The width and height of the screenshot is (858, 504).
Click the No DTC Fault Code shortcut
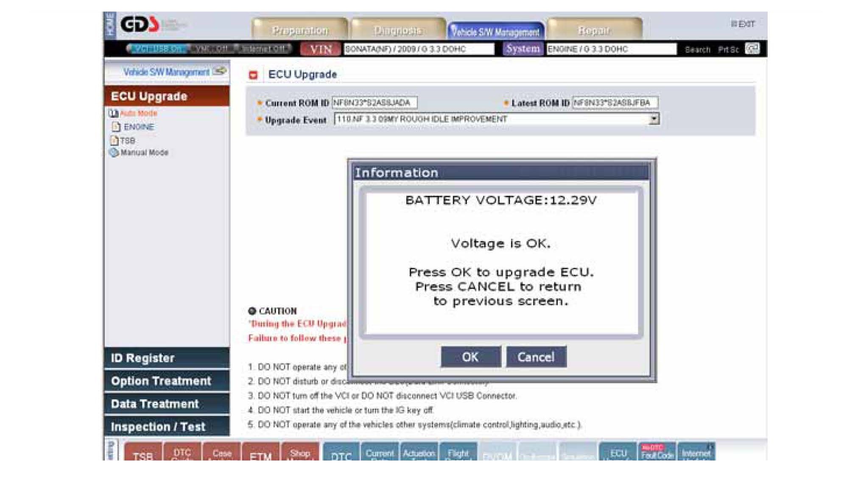tap(657, 452)
